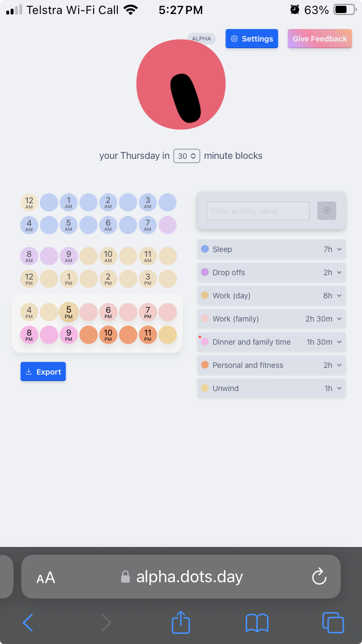
Task: Click the red avatar logo circle
Action: pyautogui.click(x=181, y=84)
